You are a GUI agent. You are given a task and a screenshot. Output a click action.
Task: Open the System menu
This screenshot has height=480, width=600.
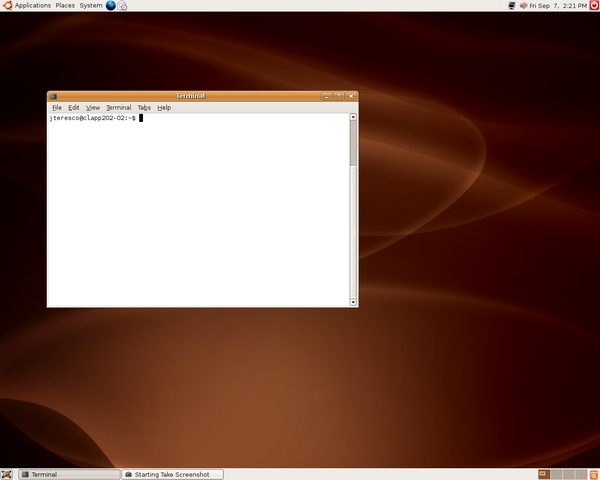coord(91,5)
